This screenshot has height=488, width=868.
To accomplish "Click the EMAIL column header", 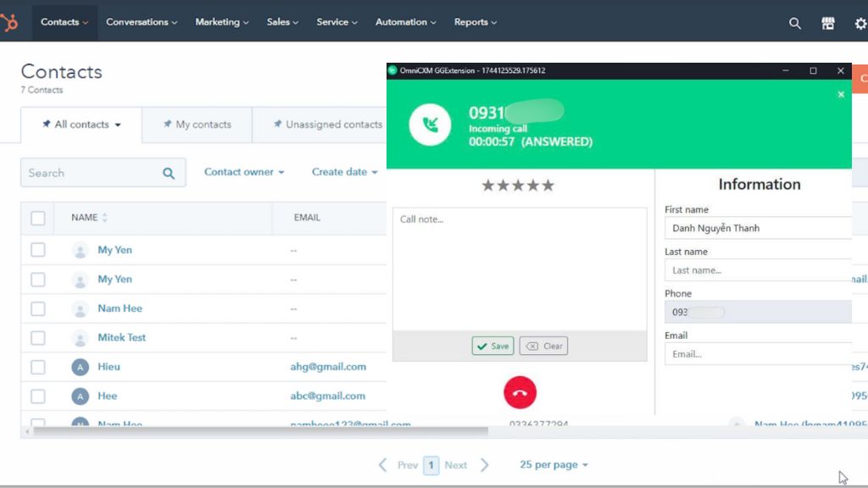I will (307, 218).
